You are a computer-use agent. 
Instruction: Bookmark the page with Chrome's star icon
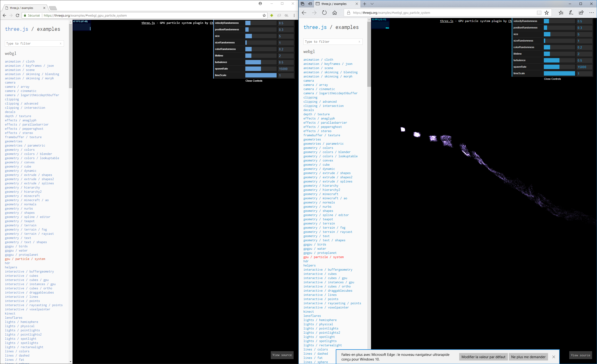(x=264, y=15)
